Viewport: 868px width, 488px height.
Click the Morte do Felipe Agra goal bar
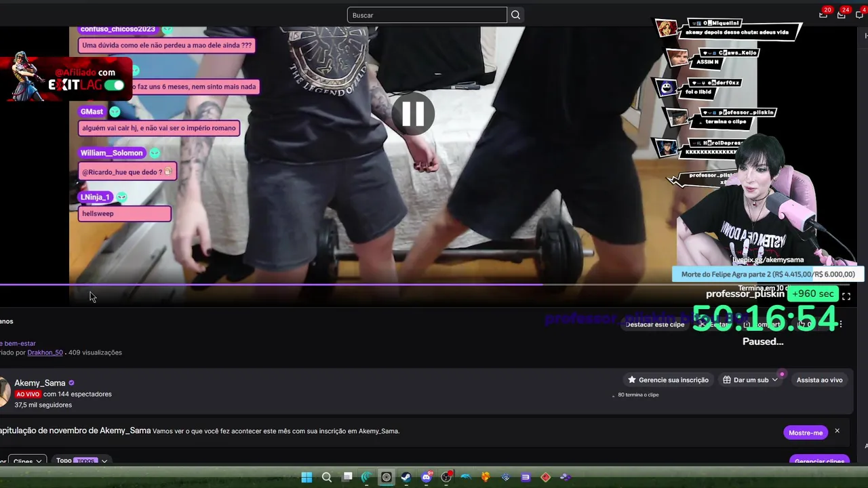pos(768,274)
